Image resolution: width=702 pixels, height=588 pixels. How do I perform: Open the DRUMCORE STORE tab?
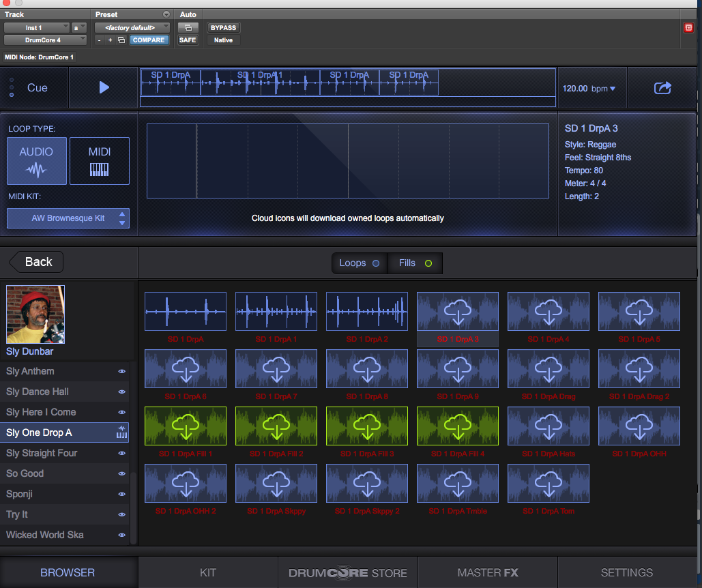pos(347,572)
